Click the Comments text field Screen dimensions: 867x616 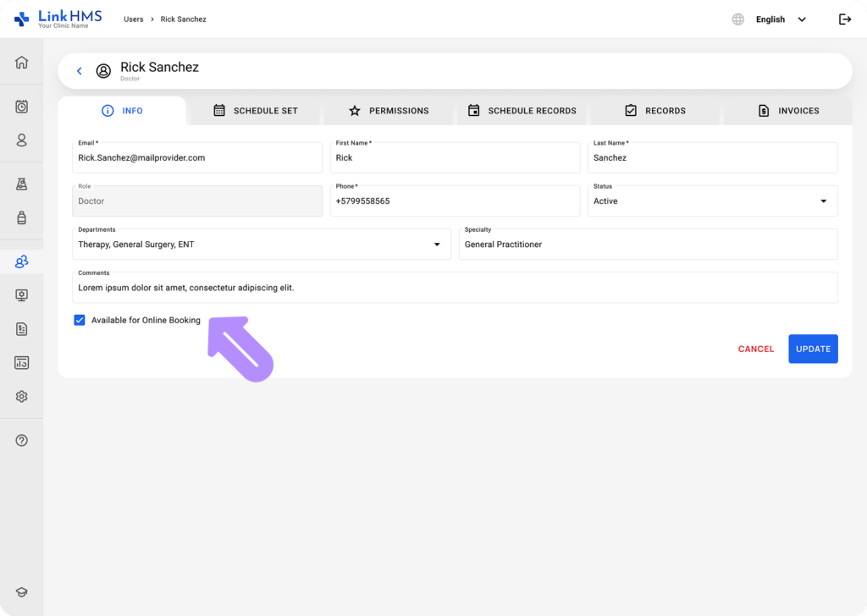(x=455, y=288)
